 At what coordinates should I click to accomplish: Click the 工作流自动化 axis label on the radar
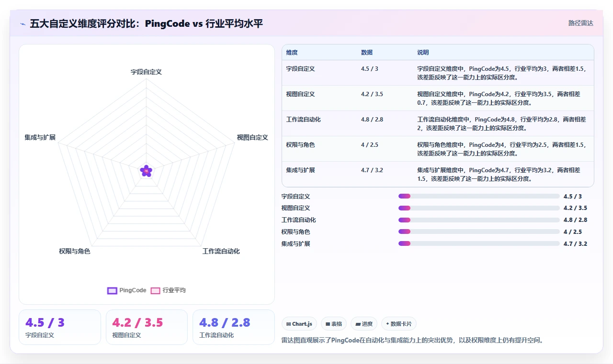pyautogui.click(x=221, y=251)
